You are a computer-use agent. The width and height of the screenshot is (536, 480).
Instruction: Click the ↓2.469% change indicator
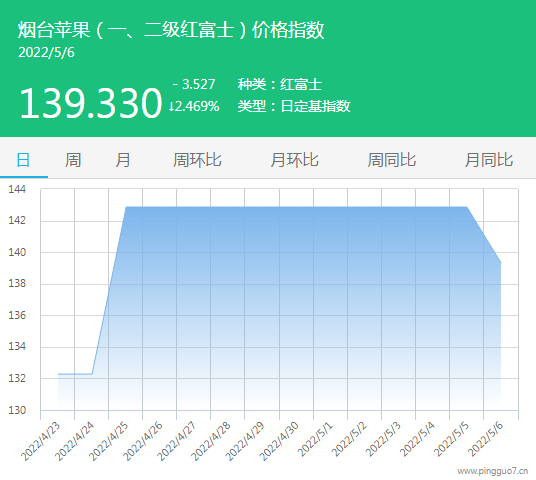(x=194, y=106)
